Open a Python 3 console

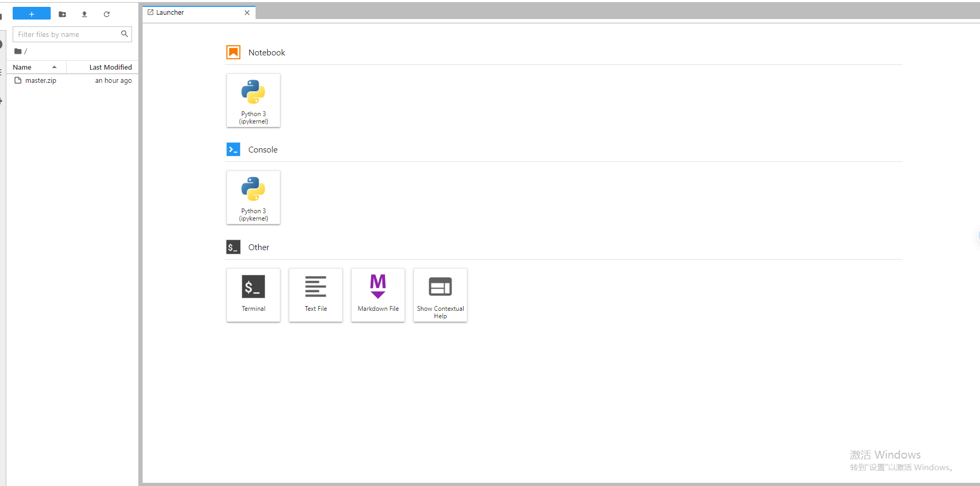[x=253, y=197]
